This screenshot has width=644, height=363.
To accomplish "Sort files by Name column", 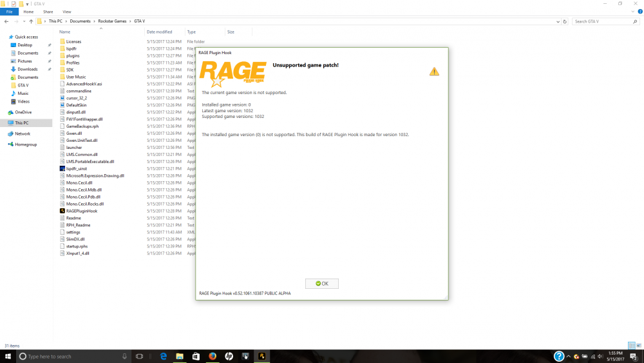I will pyautogui.click(x=64, y=32).
